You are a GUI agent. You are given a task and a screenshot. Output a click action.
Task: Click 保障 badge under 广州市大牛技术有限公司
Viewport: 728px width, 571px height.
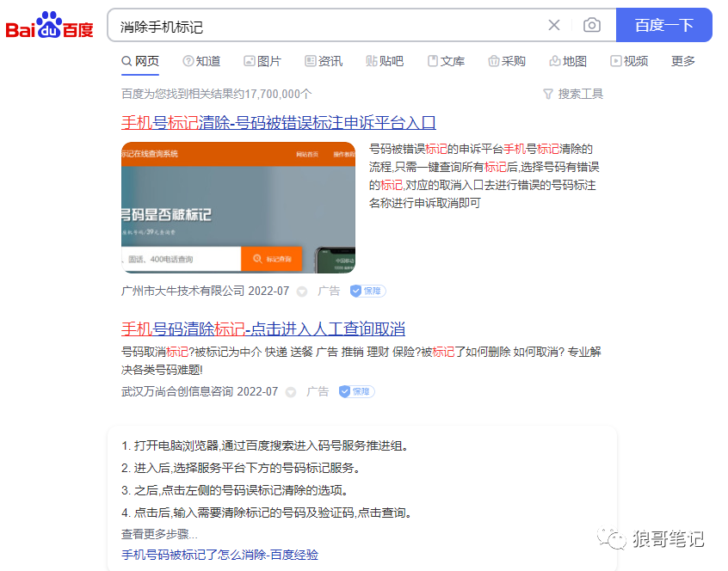click(x=367, y=291)
